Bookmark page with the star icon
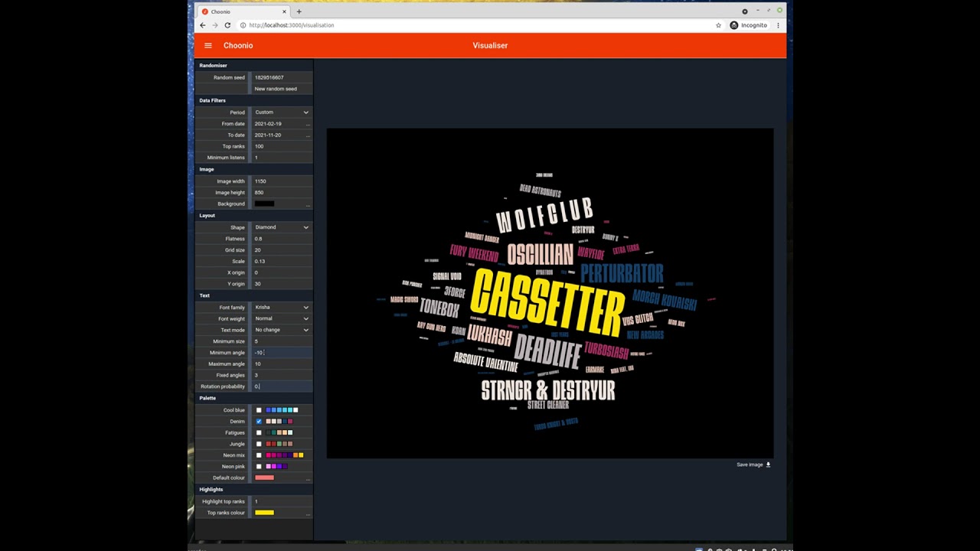The height and width of the screenshot is (551, 980). pyautogui.click(x=718, y=25)
